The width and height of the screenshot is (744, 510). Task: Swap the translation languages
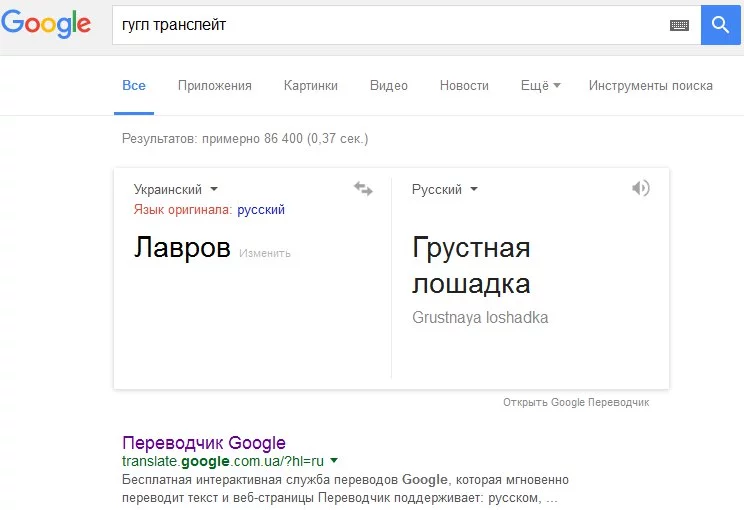click(363, 189)
